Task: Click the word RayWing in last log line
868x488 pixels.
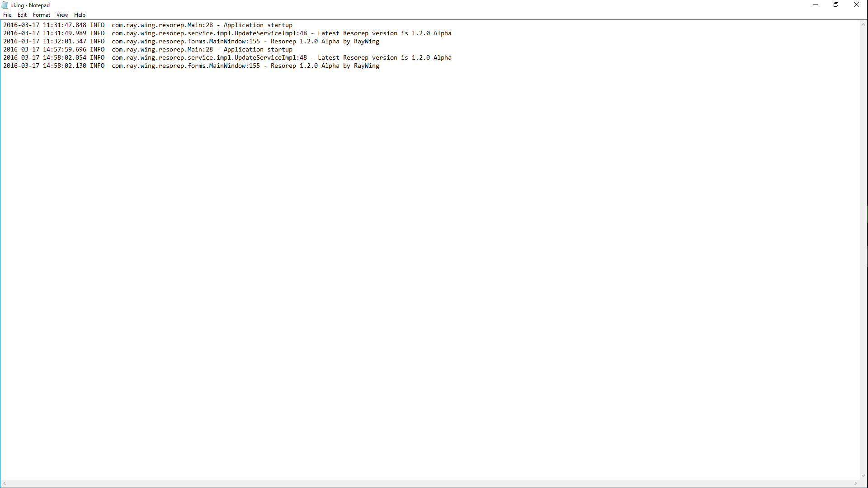Action: coord(366,66)
